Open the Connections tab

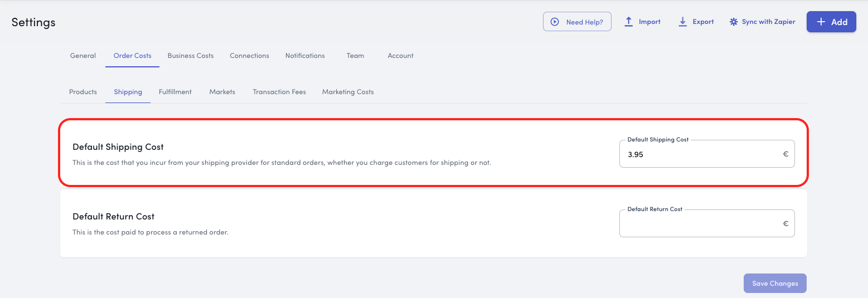click(x=249, y=56)
